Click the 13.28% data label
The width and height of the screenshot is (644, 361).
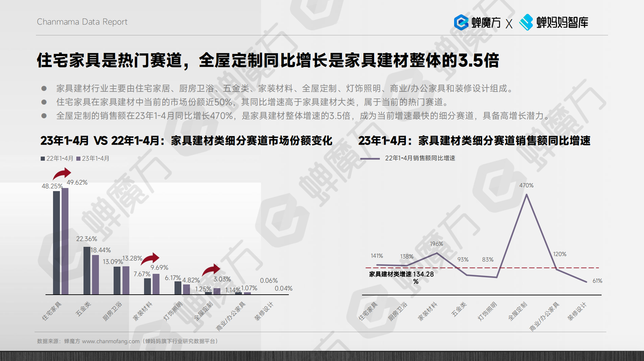[x=132, y=258]
